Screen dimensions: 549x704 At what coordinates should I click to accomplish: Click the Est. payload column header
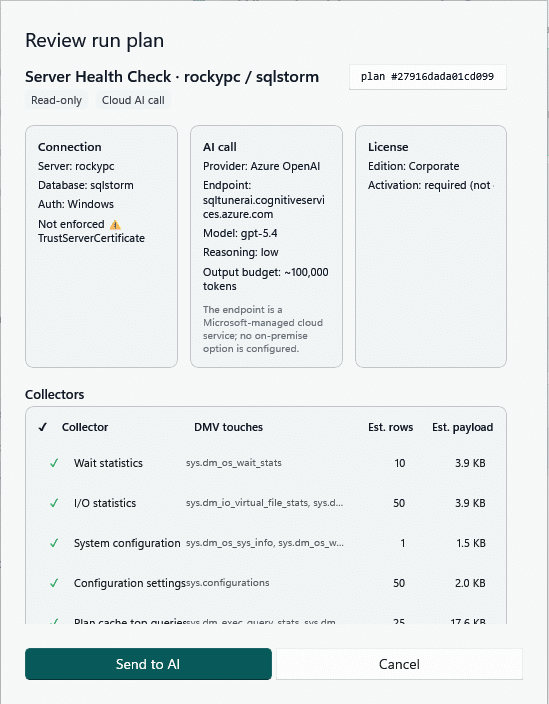(462, 427)
